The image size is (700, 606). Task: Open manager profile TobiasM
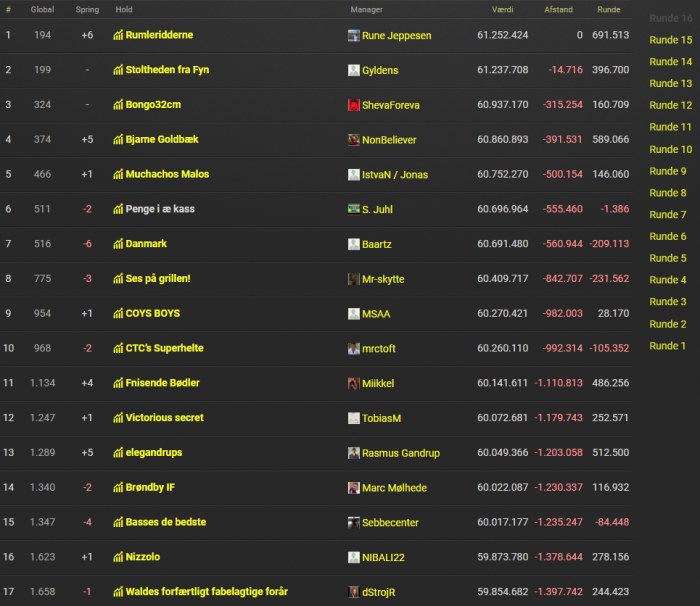(x=381, y=418)
